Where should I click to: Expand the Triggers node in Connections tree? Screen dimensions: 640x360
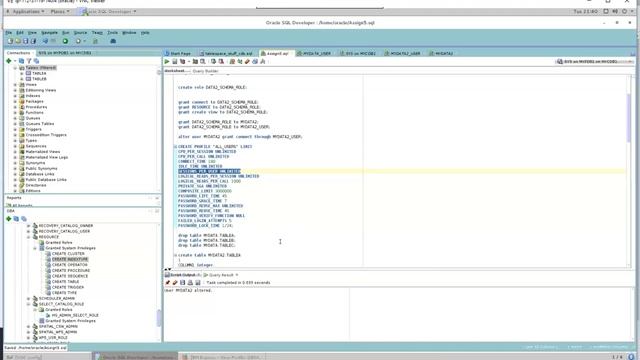[16, 129]
